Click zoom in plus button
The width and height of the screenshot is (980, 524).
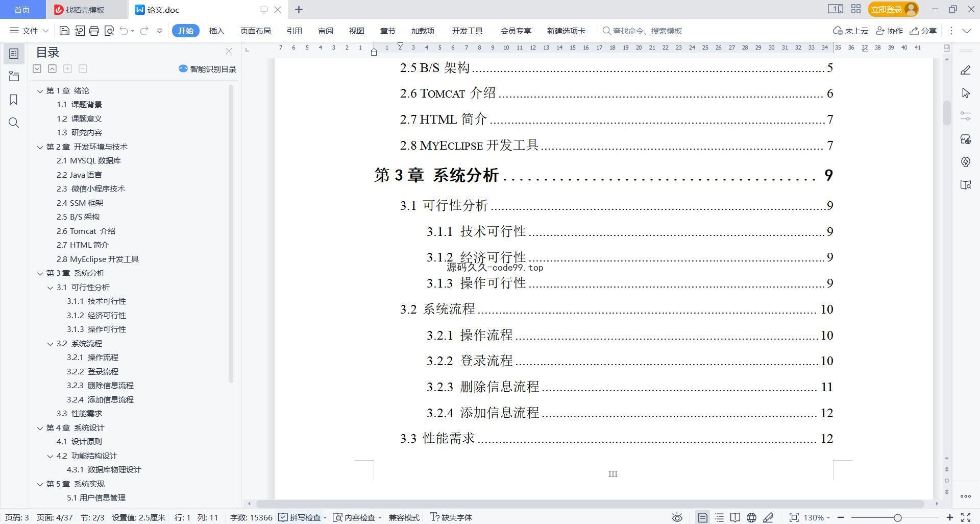(x=949, y=517)
